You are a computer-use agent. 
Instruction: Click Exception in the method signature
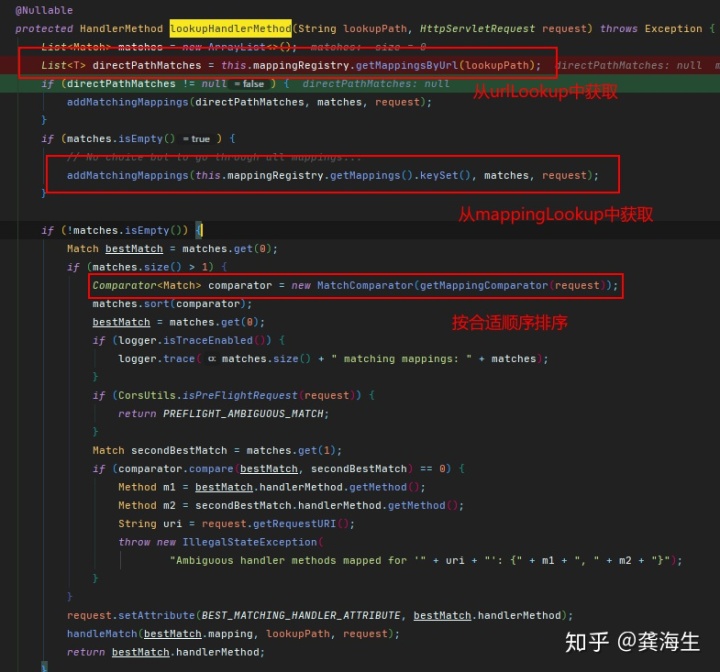coord(673,28)
